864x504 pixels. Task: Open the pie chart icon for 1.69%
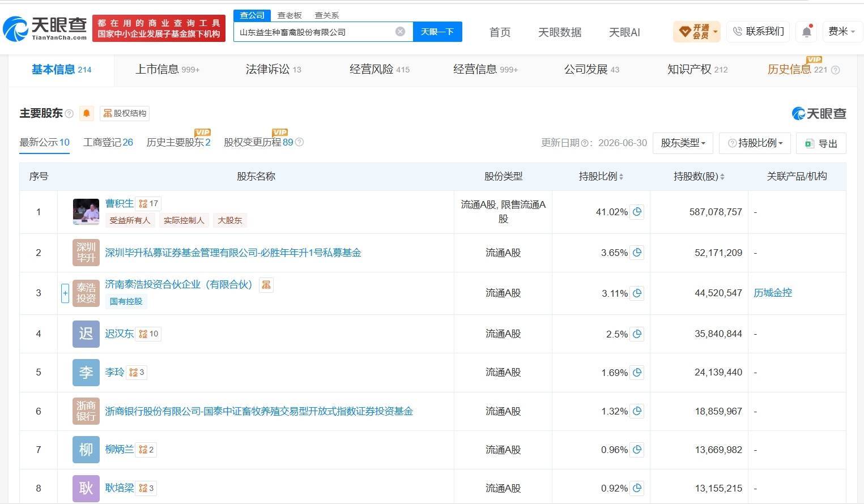[x=637, y=373]
